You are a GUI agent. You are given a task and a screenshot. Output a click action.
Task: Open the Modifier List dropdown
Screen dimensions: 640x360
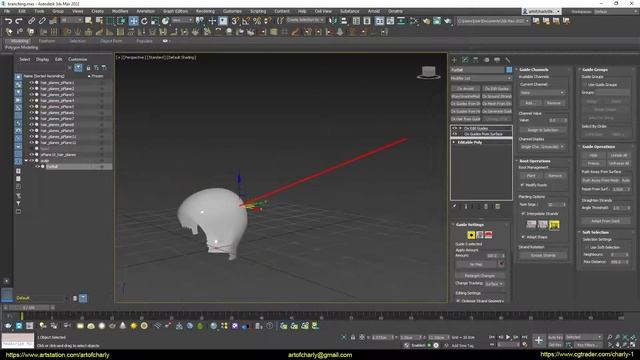481,78
